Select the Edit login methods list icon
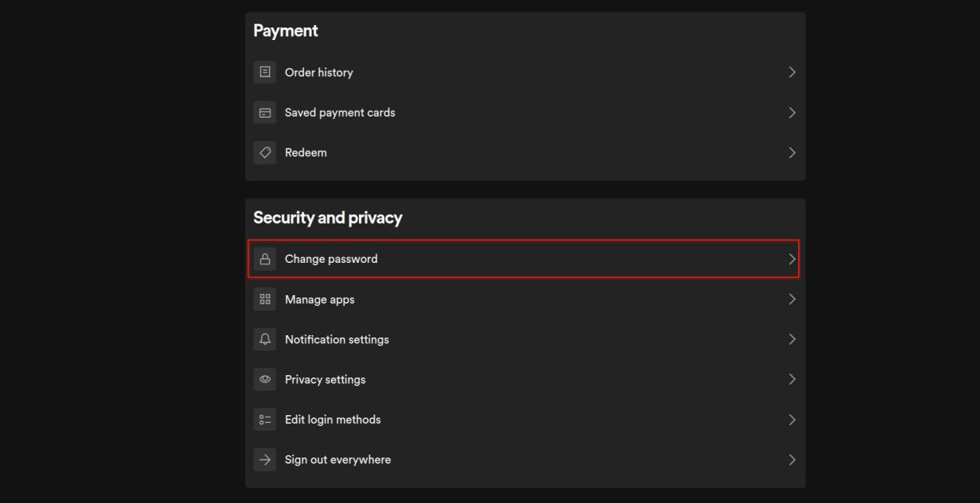The image size is (980, 503). point(264,419)
